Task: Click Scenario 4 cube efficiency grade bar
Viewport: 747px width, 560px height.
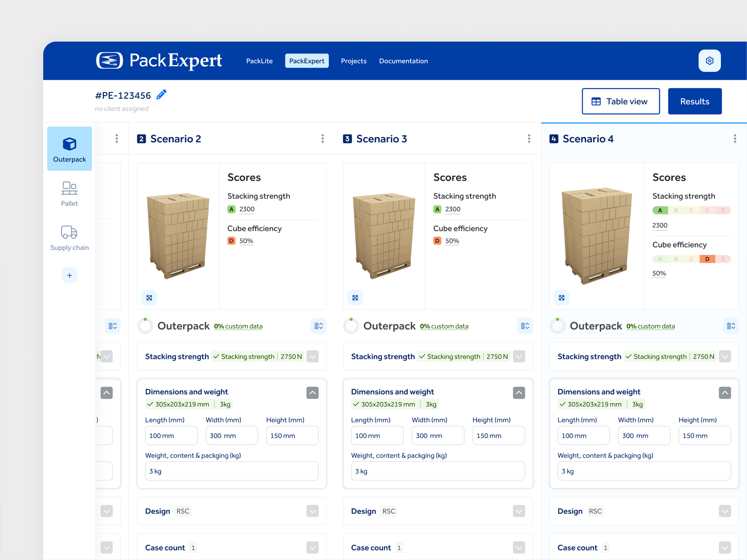Action: [691, 259]
